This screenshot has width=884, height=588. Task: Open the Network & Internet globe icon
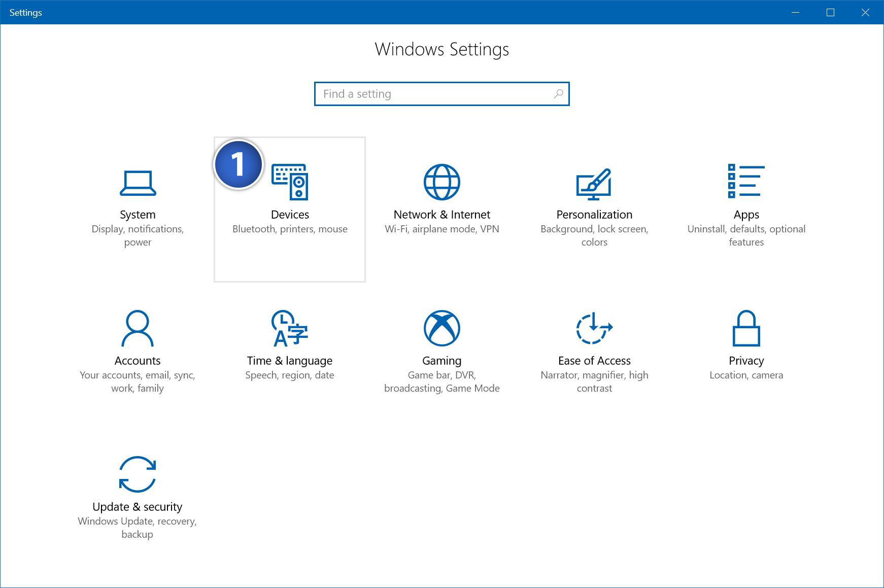tap(441, 182)
